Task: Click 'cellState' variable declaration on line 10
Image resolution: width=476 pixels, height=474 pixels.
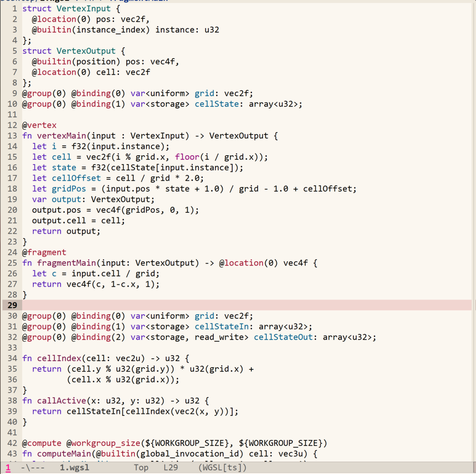Action: point(217,104)
